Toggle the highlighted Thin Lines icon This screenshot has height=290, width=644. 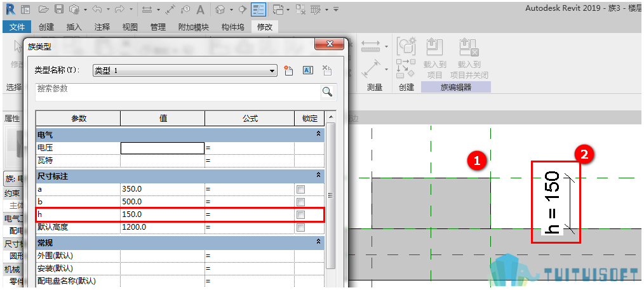click(258, 9)
